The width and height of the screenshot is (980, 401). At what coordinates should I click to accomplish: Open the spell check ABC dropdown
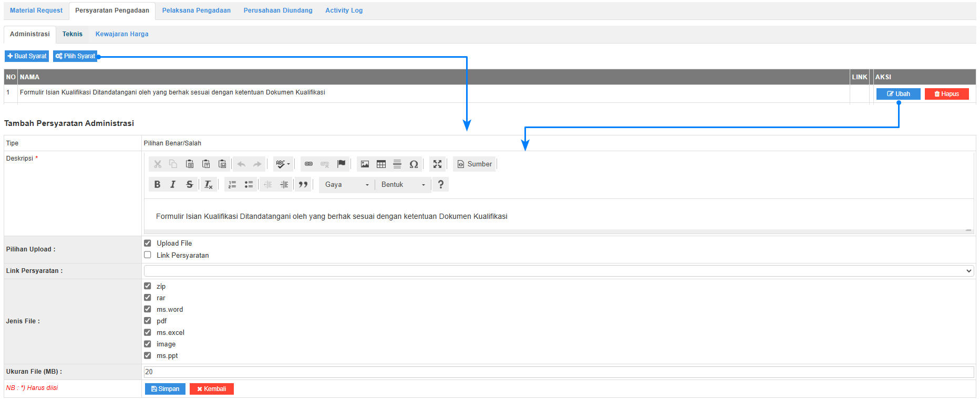click(283, 164)
